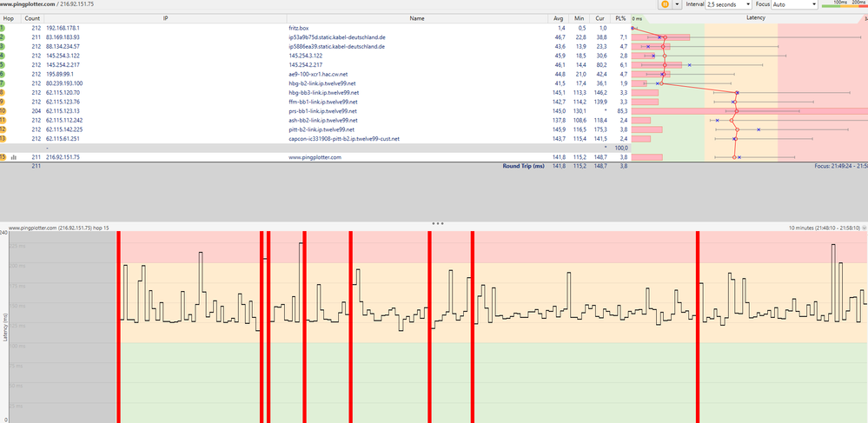Open the Interval dropdown showing 2,5 seconds
868x423 pixels.
click(728, 3)
